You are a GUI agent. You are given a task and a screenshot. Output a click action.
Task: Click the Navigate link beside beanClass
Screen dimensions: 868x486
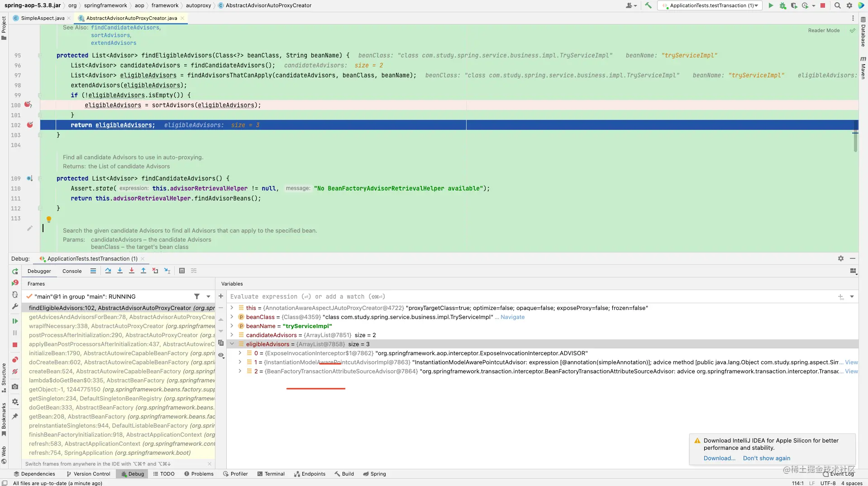513,317
